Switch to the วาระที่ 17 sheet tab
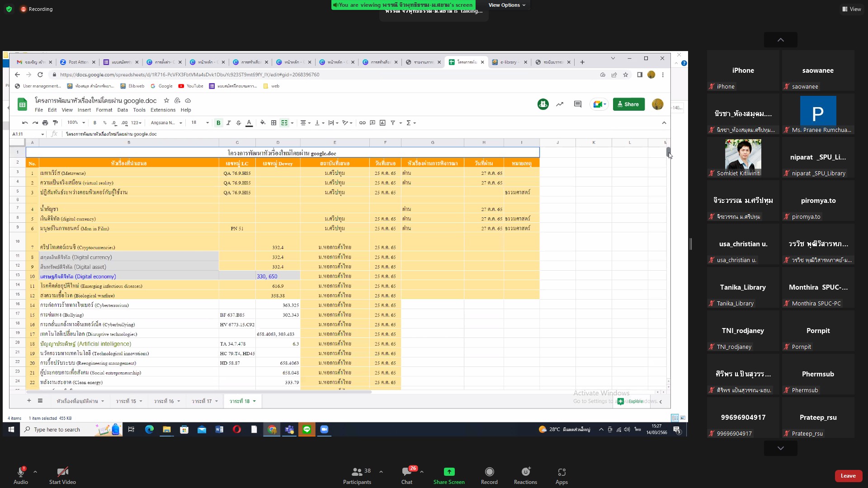 (202, 401)
